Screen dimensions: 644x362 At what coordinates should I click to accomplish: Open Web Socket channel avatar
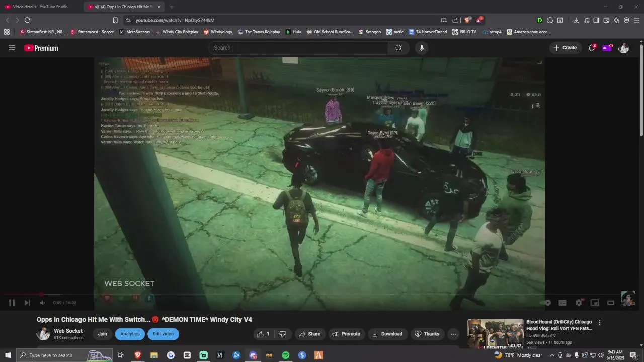pos(43,334)
